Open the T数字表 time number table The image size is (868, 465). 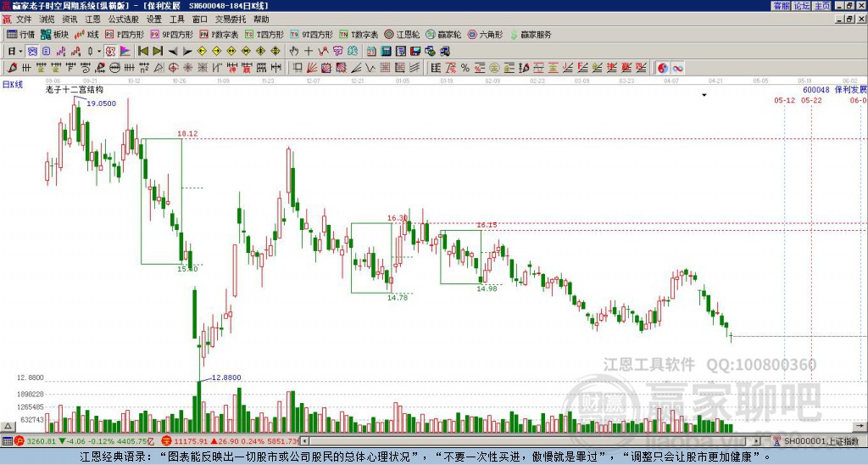(359, 34)
